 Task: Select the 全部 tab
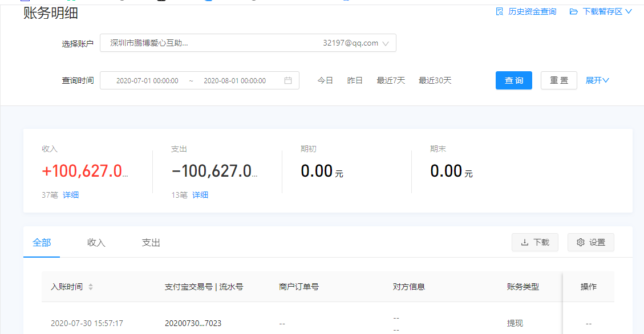coord(42,242)
